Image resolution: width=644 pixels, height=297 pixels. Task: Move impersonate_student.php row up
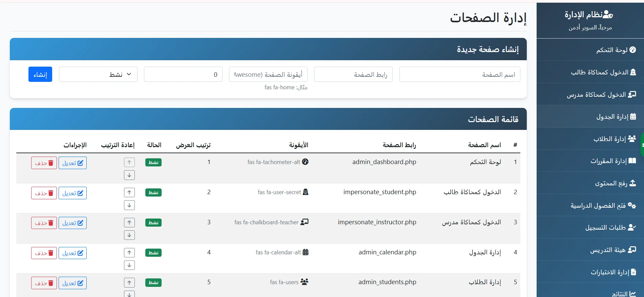tap(129, 192)
